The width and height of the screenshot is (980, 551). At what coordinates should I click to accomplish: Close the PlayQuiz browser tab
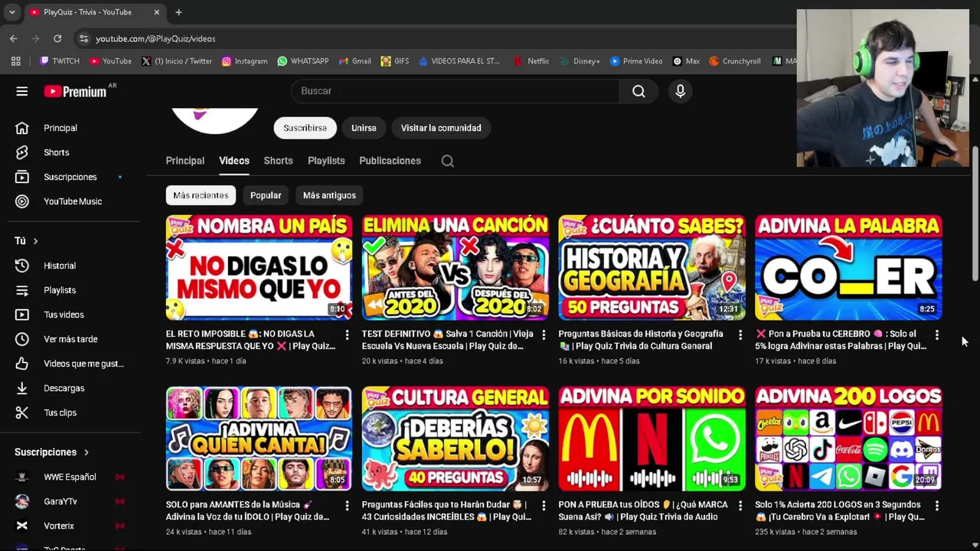[x=156, y=12]
